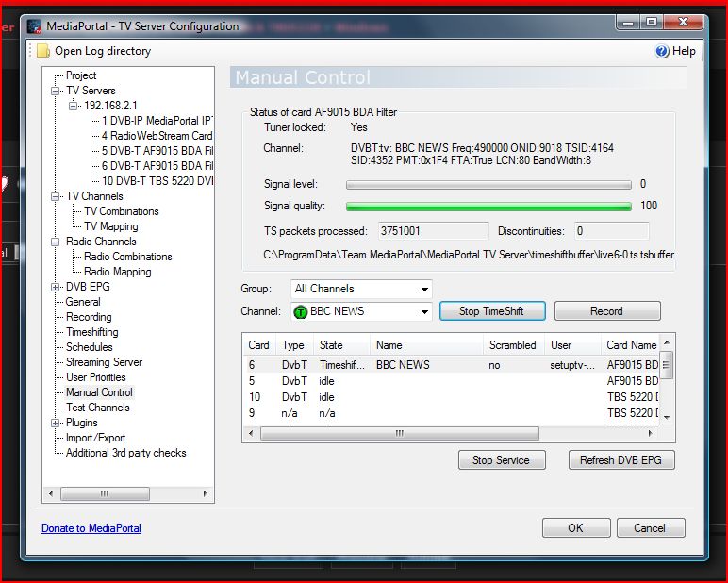Open Timeshifting settings page
This screenshot has height=583, width=728.
tap(91, 332)
